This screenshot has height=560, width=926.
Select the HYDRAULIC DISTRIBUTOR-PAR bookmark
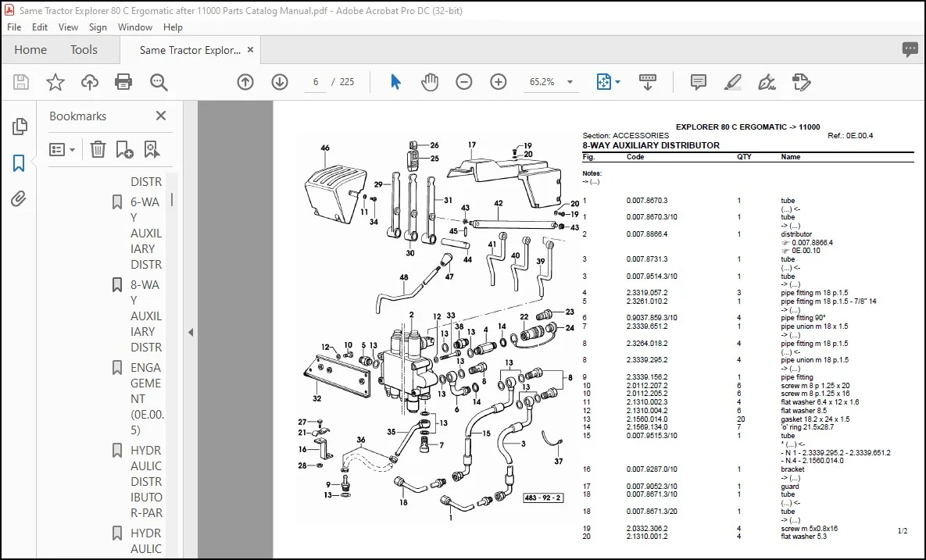(146, 481)
